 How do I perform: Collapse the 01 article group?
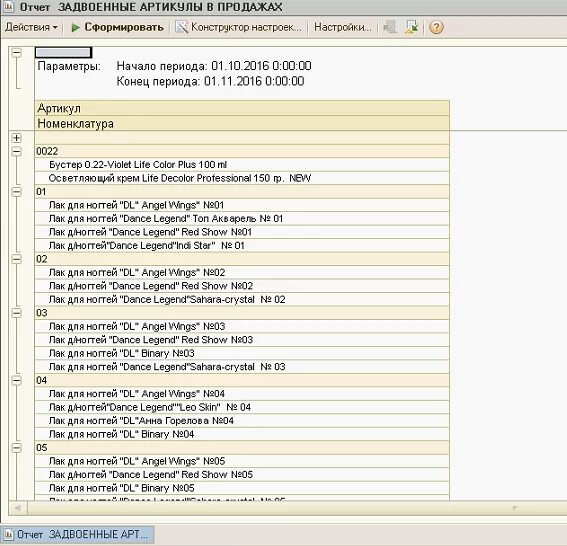pyautogui.click(x=17, y=192)
